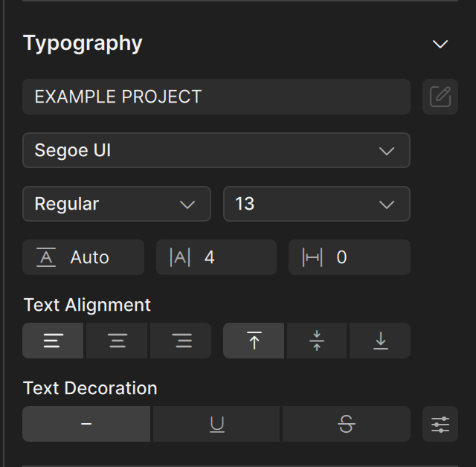
Task: Click the letter spacing icon
Action: click(x=180, y=257)
